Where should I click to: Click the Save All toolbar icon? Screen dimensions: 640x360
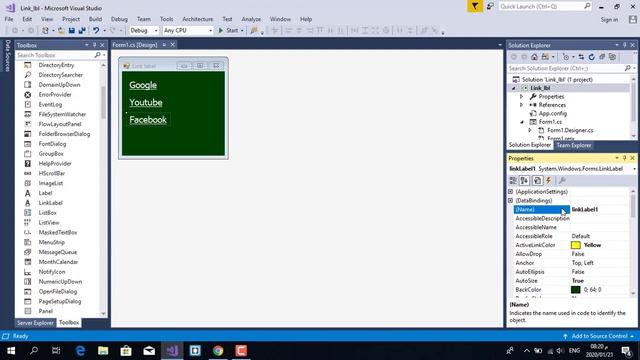(82, 31)
